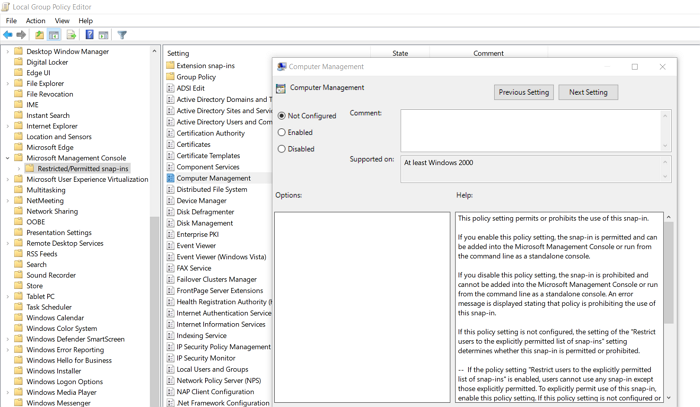
Task: Open the View menu
Action: click(x=62, y=20)
